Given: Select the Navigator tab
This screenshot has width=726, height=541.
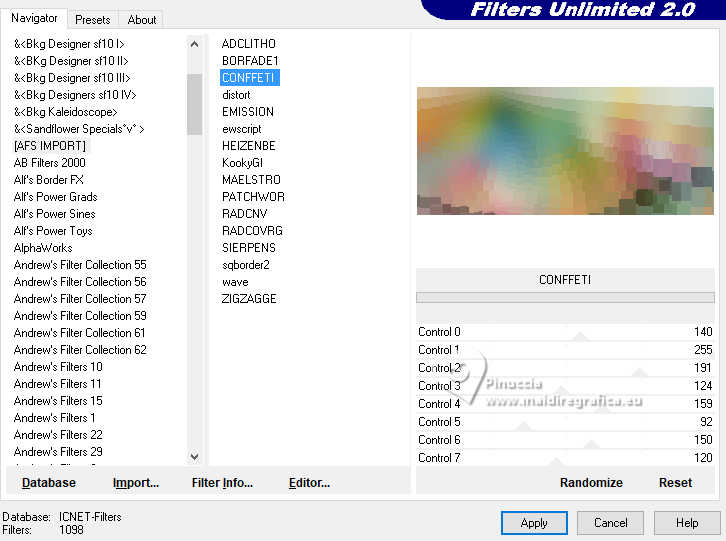Looking at the screenshot, I should point(34,18).
